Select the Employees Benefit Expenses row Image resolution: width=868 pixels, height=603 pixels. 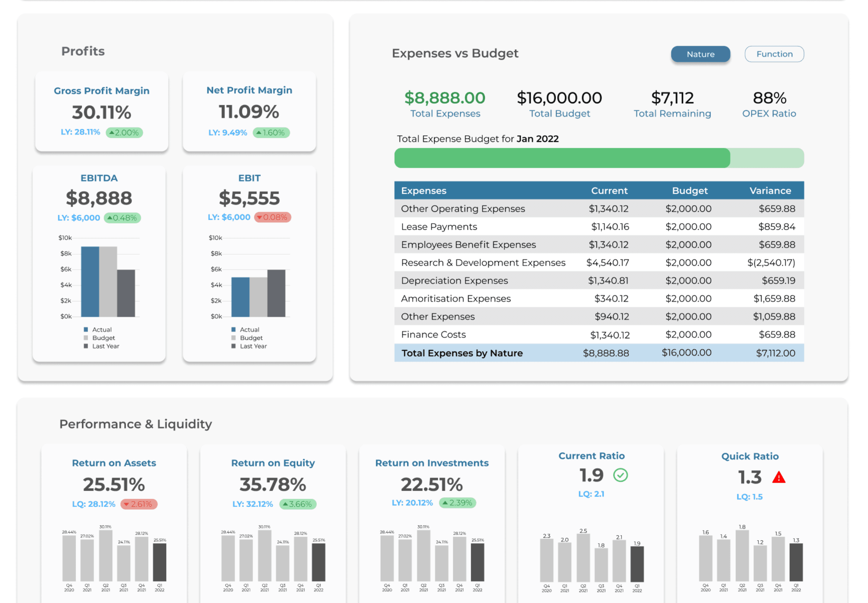click(599, 245)
